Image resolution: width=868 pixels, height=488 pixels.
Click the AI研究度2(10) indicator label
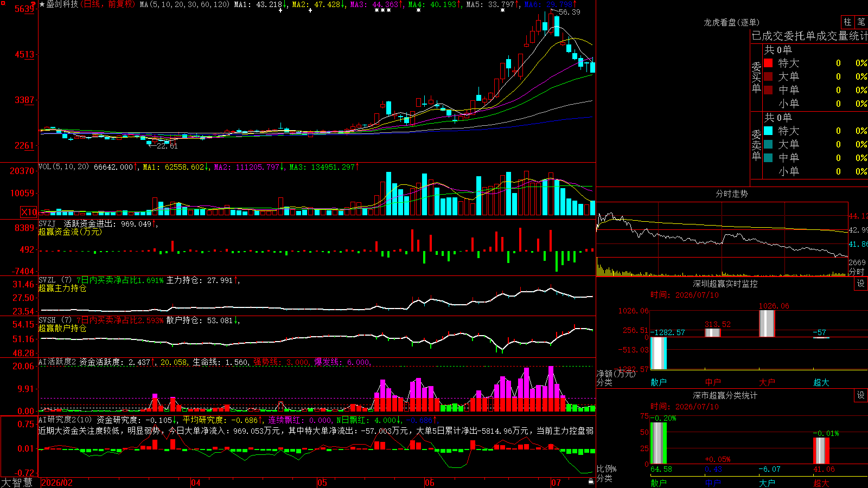66,420
